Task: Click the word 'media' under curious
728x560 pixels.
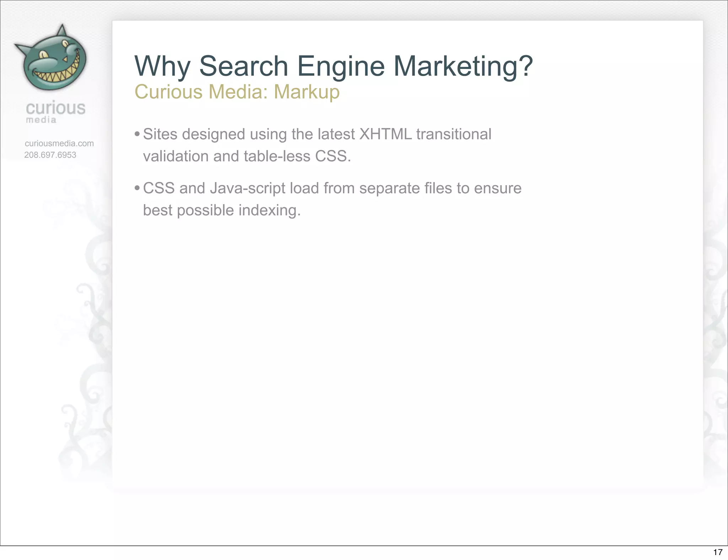Action: tap(41, 120)
